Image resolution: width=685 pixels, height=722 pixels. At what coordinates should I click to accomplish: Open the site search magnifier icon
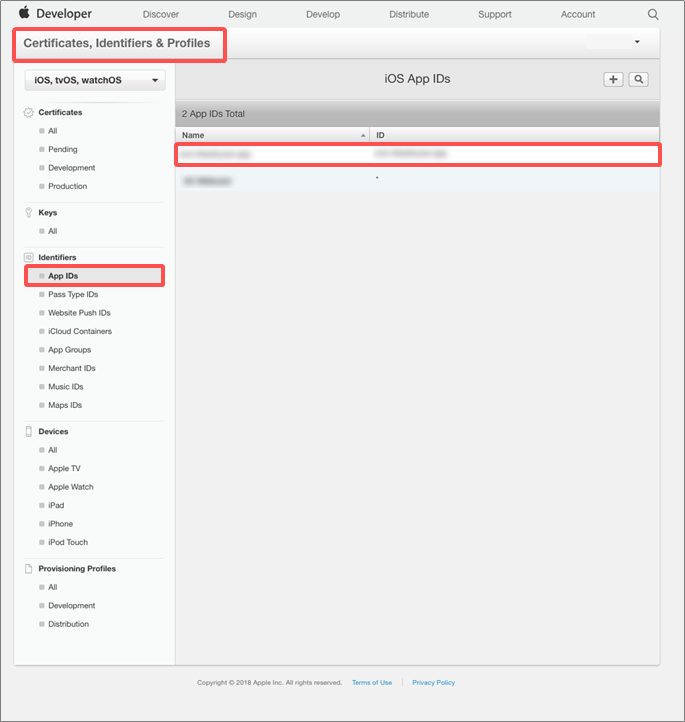(653, 14)
